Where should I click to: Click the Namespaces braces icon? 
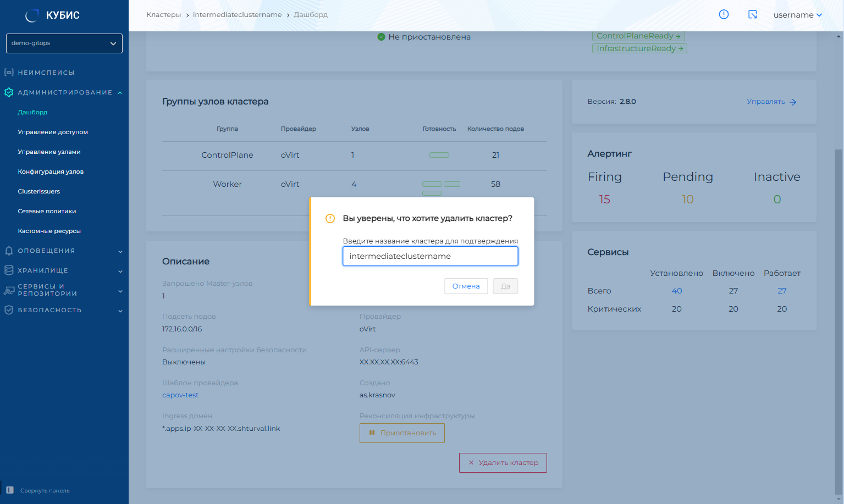[x=9, y=73]
